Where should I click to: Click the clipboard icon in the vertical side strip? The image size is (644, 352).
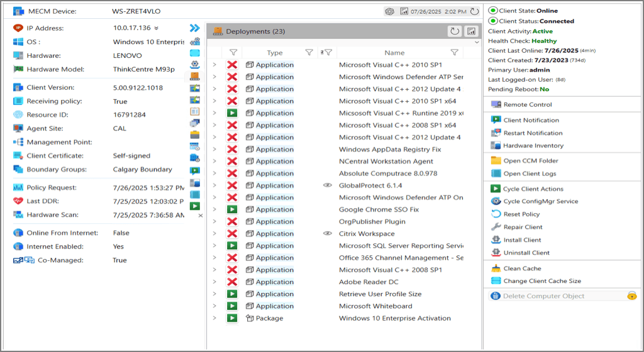click(195, 111)
